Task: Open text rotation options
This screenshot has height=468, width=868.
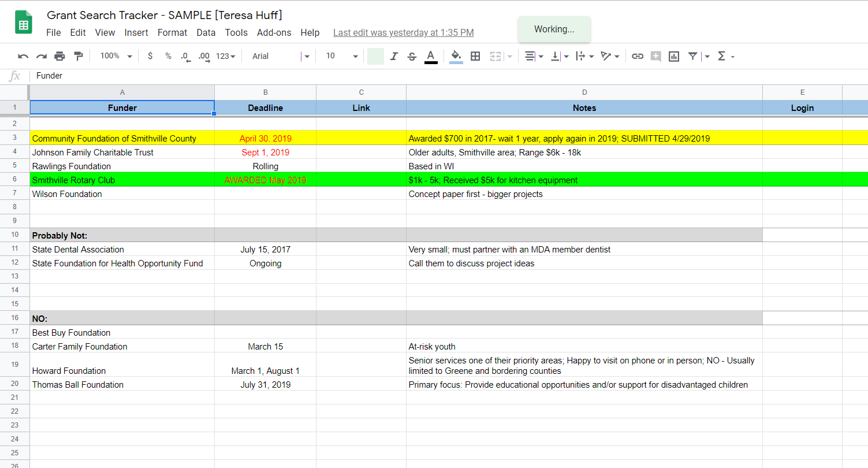Action: pyautogui.click(x=606, y=56)
